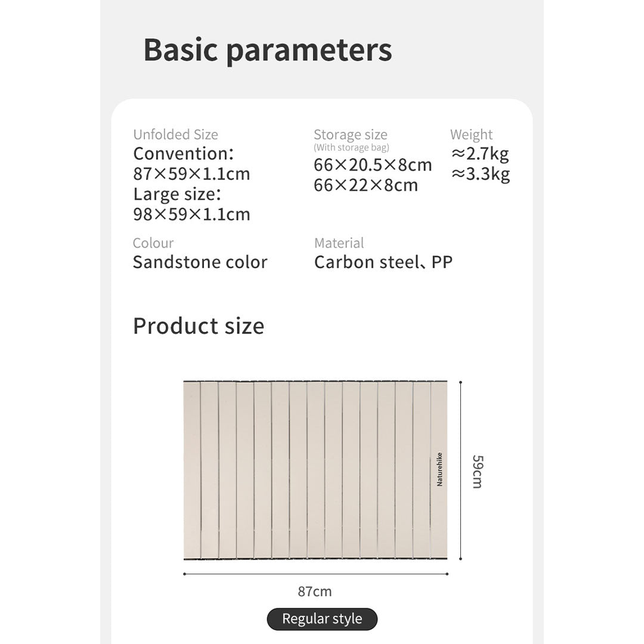The image size is (644, 644).
Task: Click the Carbon steel, PP material text
Action: point(383,262)
